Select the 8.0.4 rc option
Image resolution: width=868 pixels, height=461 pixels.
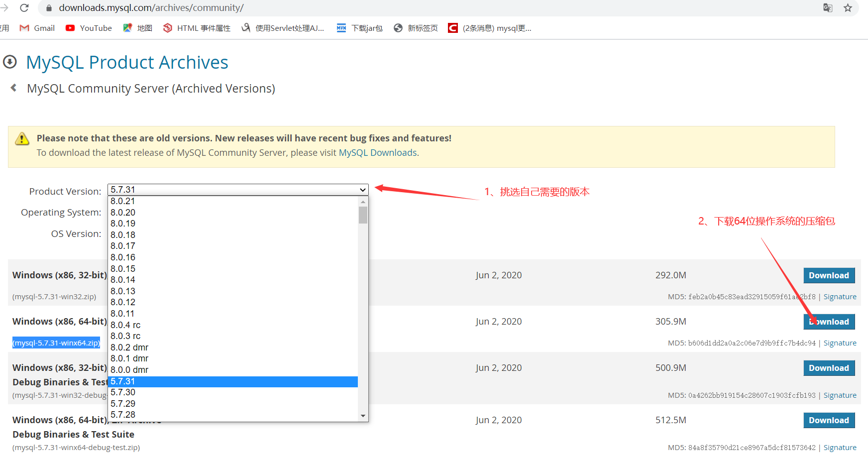coord(233,325)
